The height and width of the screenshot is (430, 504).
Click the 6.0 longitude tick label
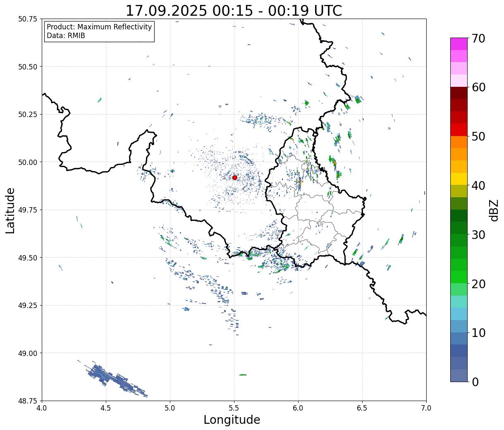pyautogui.click(x=298, y=408)
